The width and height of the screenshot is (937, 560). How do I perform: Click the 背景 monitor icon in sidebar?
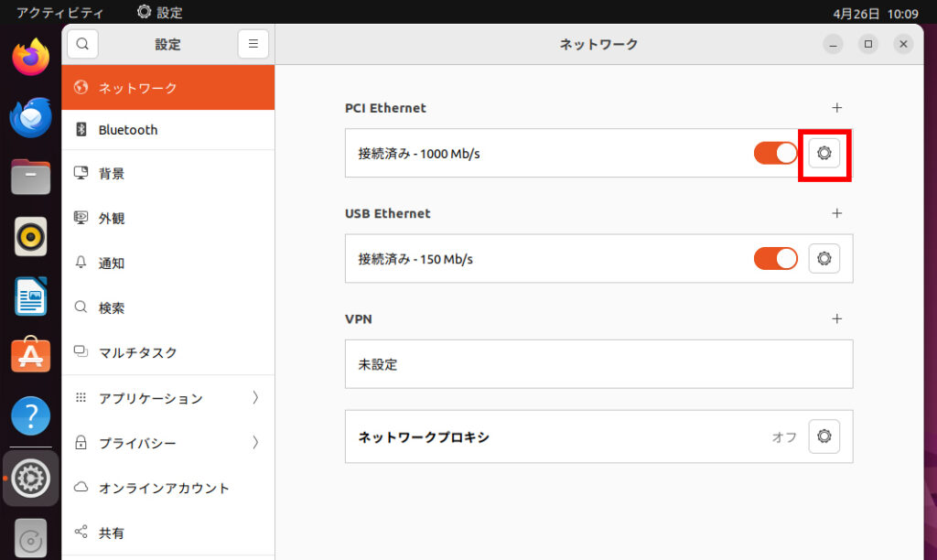click(81, 173)
